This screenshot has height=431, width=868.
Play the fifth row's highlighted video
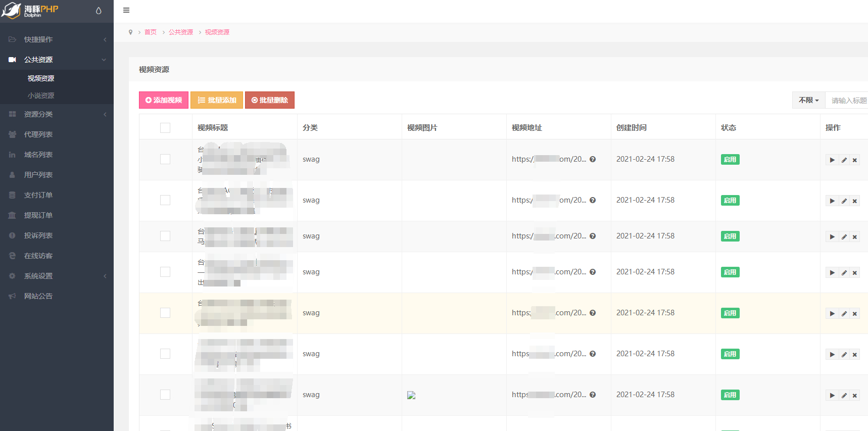pyautogui.click(x=832, y=314)
